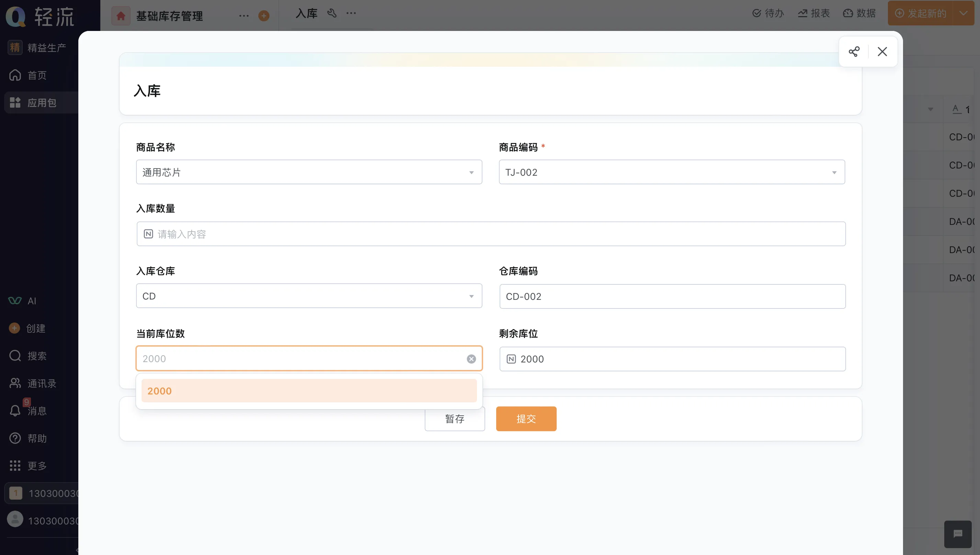Click the 入库数量 input field
Screen dimensions: 980x555
click(x=491, y=234)
